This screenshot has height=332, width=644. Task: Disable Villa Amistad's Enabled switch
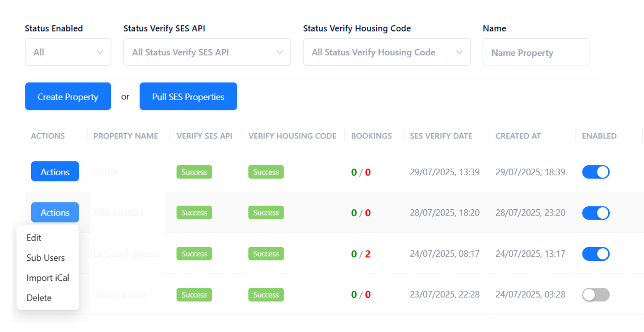click(x=595, y=213)
